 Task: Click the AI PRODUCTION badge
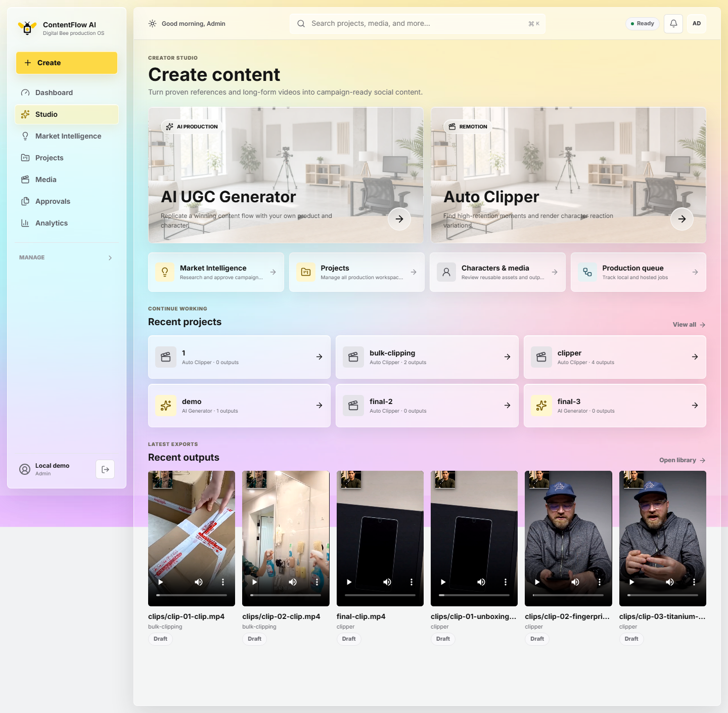point(192,126)
